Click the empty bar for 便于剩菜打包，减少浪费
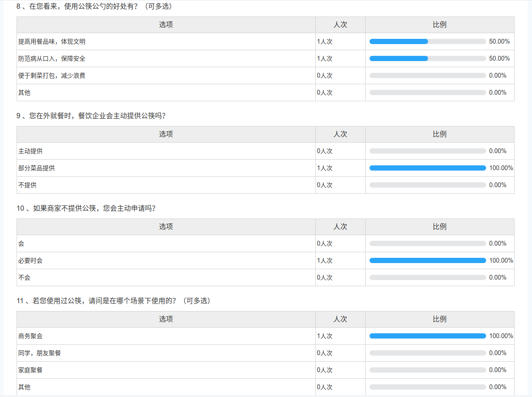The width and height of the screenshot is (532, 397). pyautogui.click(x=427, y=75)
